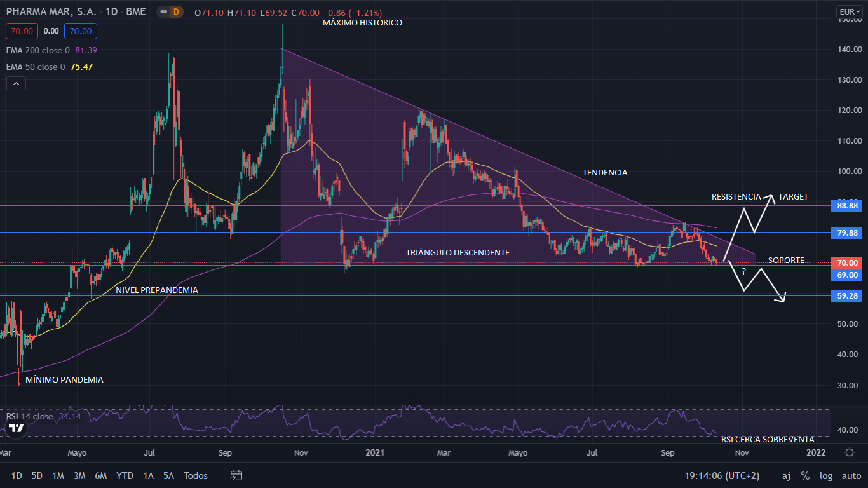Collapse the indicator legend chevron
Screen dimensions: 868x488
coord(16,83)
